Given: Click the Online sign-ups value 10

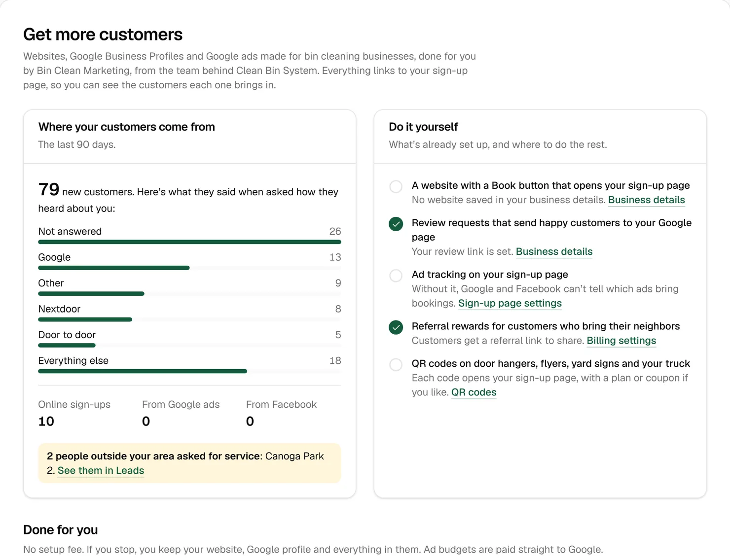Looking at the screenshot, I should (x=46, y=421).
